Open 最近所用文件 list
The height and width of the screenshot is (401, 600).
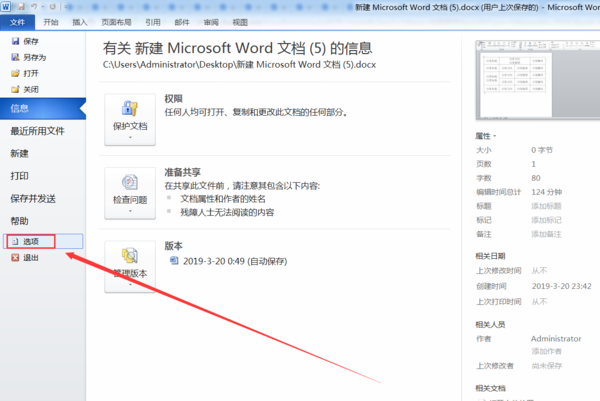pos(38,131)
